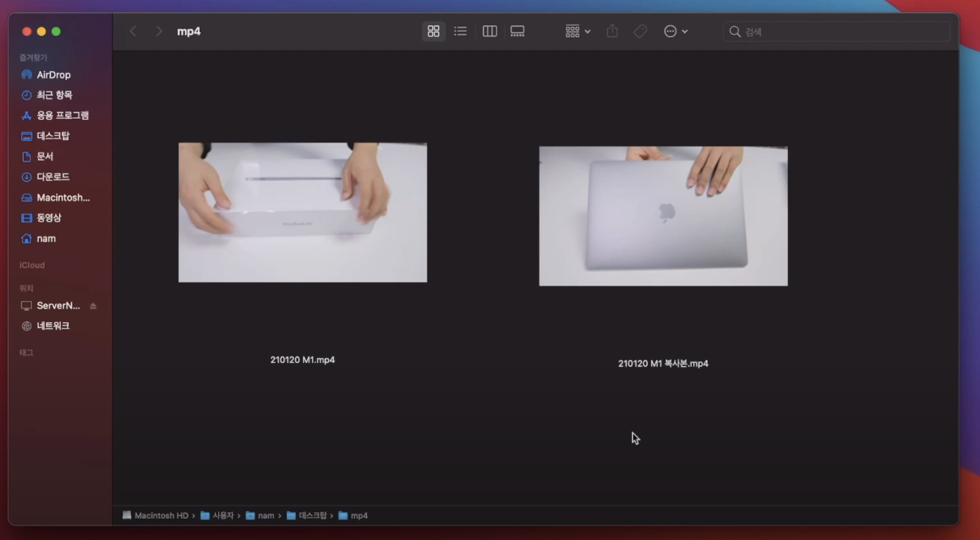Image resolution: width=980 pixels, height=540 pixels.
Task: Switch to list view
Action: [460, 31]
